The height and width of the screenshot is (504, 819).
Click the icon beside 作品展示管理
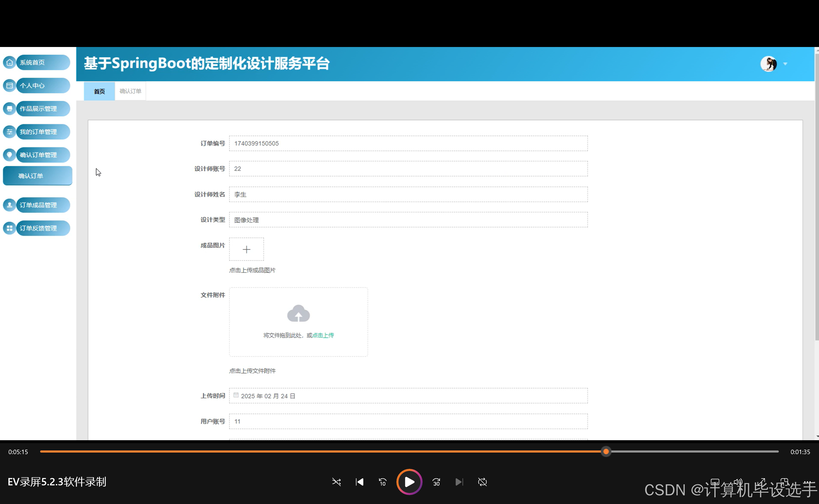(10, 109)
